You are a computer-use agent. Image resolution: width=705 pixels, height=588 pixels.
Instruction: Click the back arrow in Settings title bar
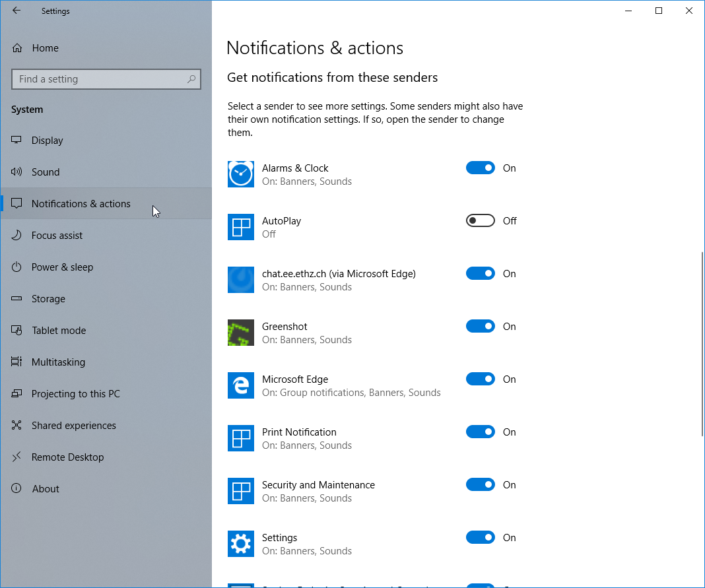click(x=17, y=11)
